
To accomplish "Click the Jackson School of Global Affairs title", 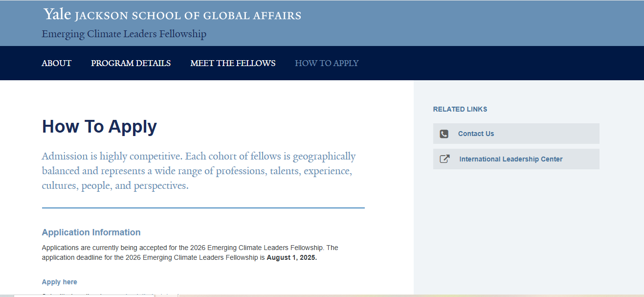I will 188,16.
